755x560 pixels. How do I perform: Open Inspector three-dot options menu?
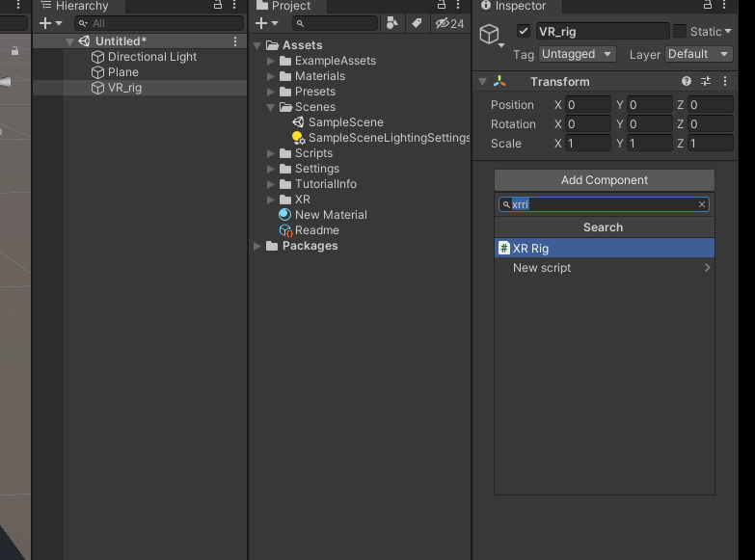tap(724, 5)
